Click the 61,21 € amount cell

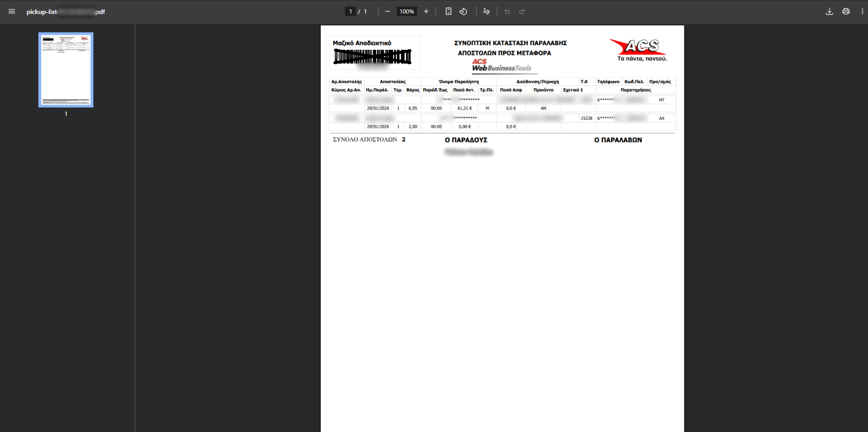464,108
